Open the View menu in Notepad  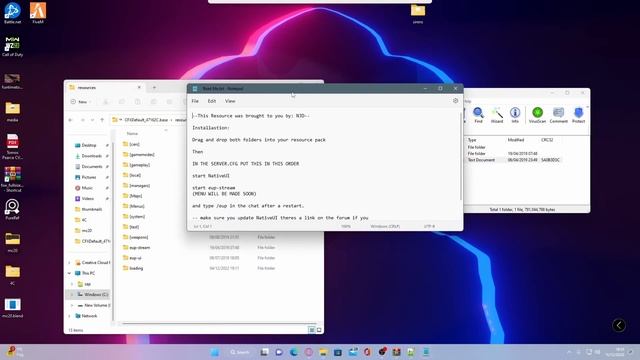click(x=230, y=101)
